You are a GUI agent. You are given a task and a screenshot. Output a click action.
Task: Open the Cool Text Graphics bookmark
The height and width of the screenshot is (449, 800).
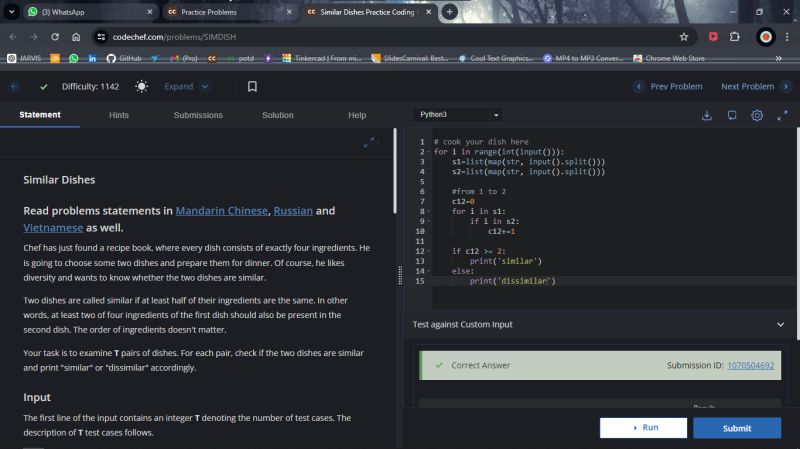[496, 58]
